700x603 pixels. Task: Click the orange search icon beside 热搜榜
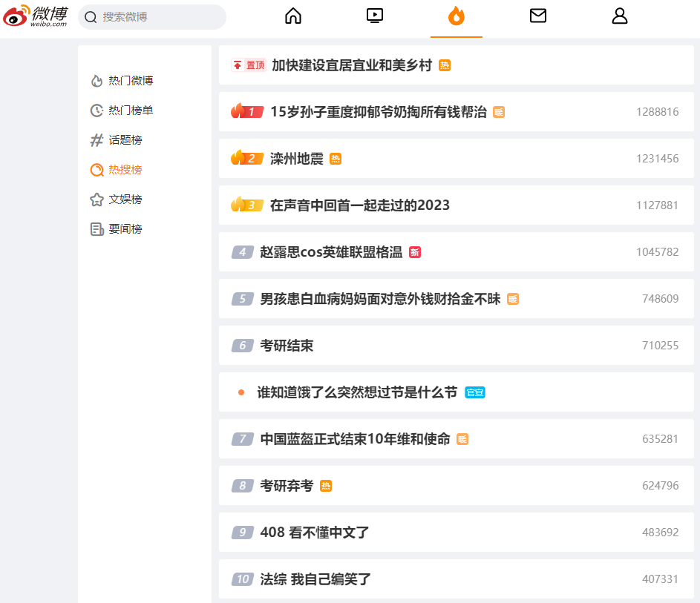97,170
